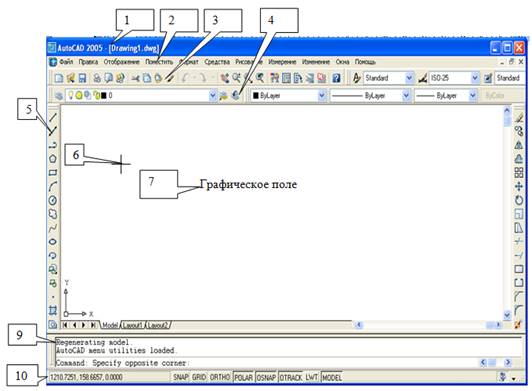Image resolution: width=532 pixels, height=391 pixels.
Task: Select the Move tool in modify toolbar
Action: [x=519, y=186]
